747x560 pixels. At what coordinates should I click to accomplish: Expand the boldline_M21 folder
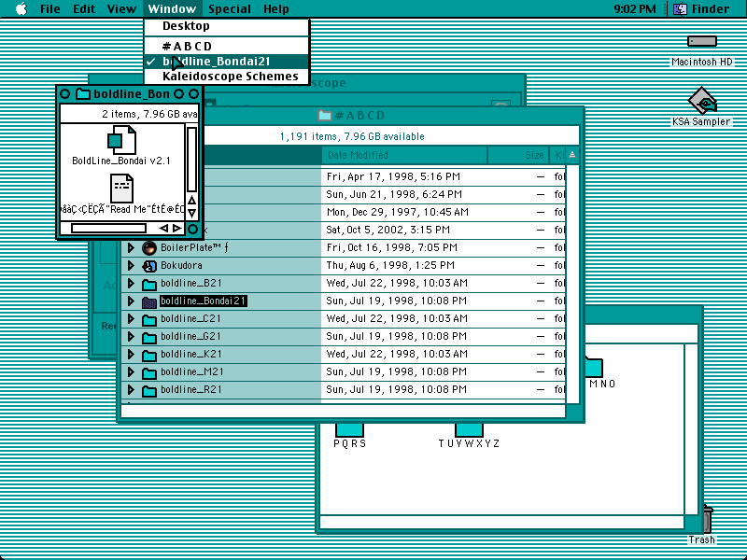point(131,371)
